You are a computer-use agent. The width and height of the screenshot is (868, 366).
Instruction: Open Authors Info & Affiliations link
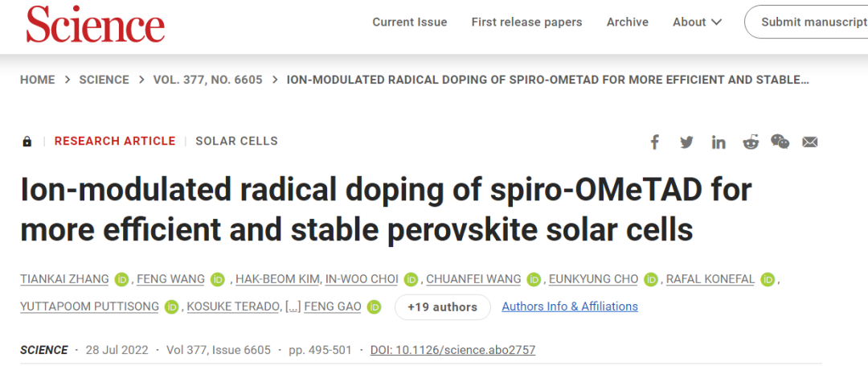click(570, 306)
